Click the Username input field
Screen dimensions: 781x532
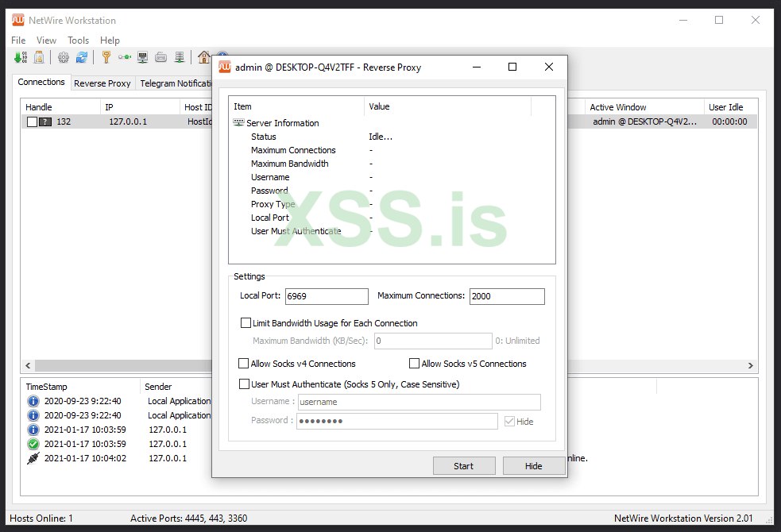(x=419, y=402)
